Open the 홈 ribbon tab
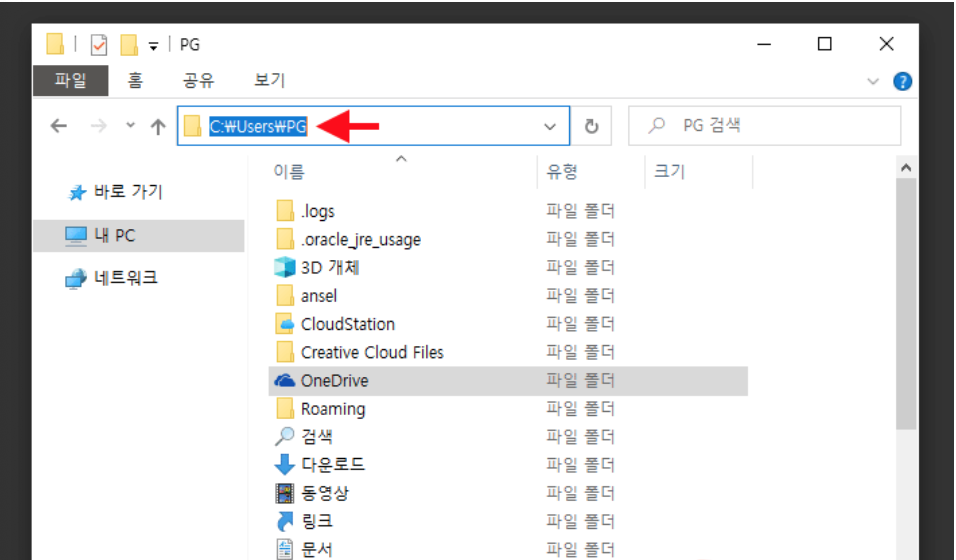Image resolution: width=956 pixels, height=560 pixels. 135,81
